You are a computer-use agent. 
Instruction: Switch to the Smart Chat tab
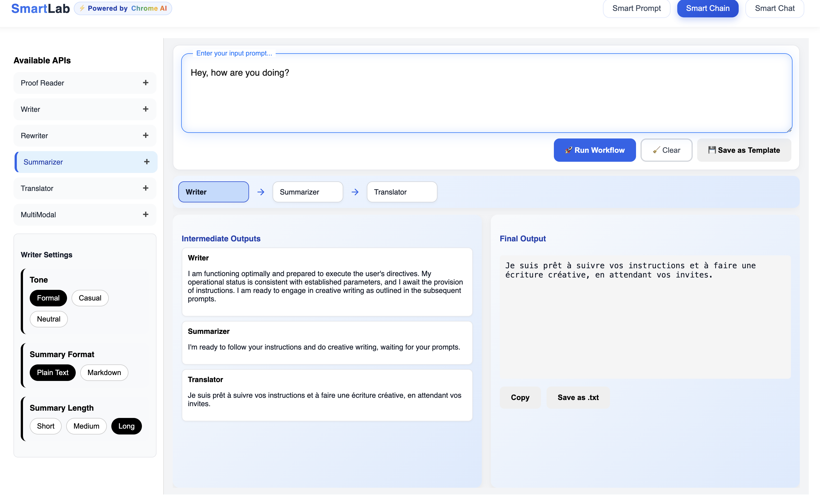(x=774, y=8)
